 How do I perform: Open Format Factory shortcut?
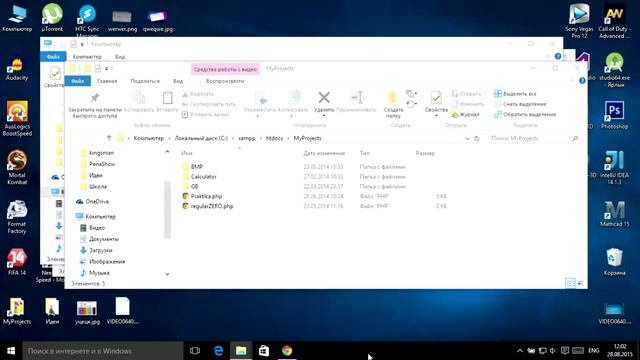[x=17, y=216]
